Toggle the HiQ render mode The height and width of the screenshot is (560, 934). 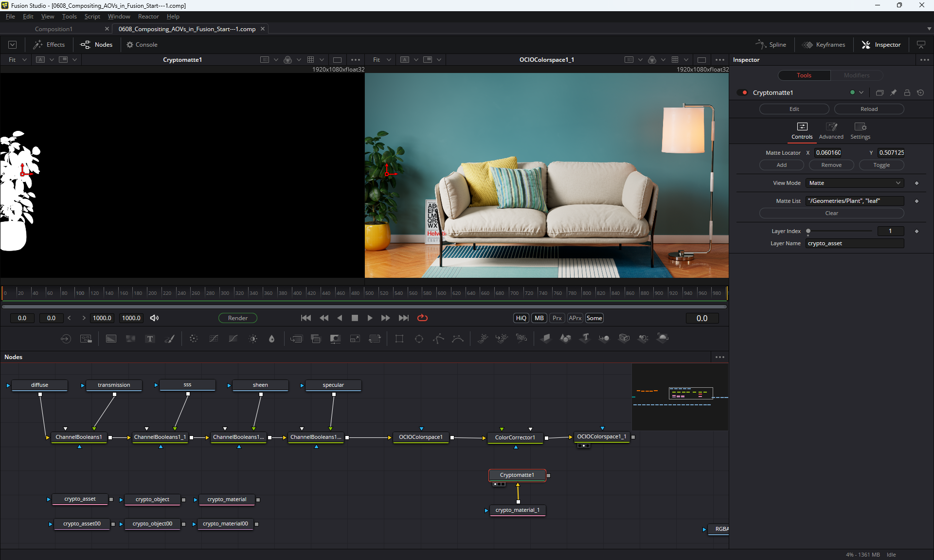(x=521, y=318)
